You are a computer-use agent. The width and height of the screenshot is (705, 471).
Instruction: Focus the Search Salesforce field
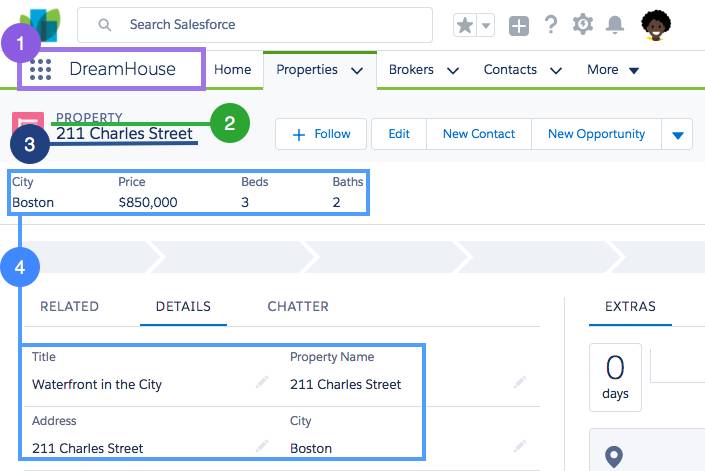click(x=255, y=25)
